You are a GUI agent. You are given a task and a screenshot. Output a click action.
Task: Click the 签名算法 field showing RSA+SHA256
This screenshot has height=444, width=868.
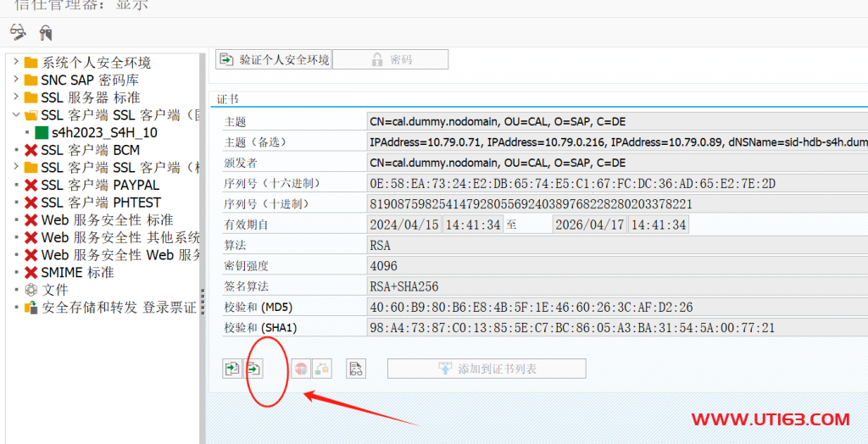coord(617,286)
